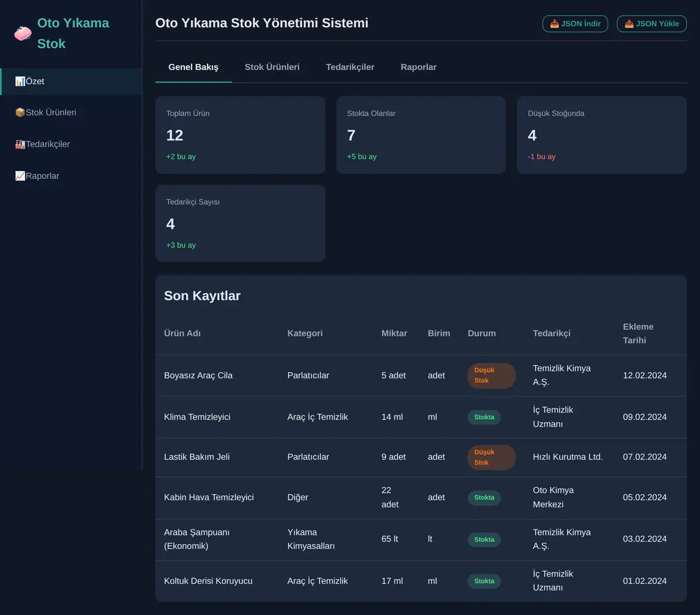The height and width of the screenshot is (615, 700).
Task: Open Raporlar from the sidebar
Action: pos(71,176)
